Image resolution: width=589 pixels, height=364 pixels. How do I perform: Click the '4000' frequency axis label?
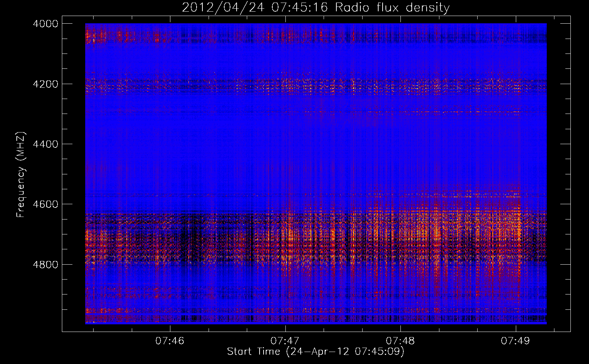46,24
